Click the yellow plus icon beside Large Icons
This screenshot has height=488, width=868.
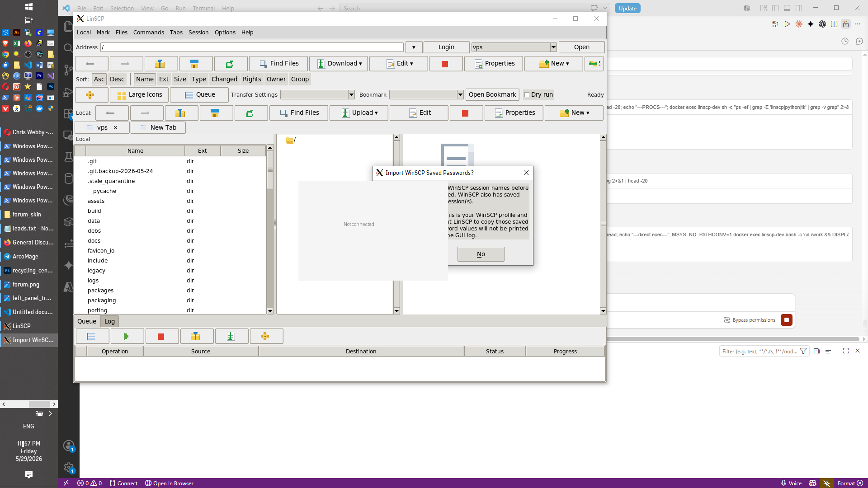pos(91,95)
